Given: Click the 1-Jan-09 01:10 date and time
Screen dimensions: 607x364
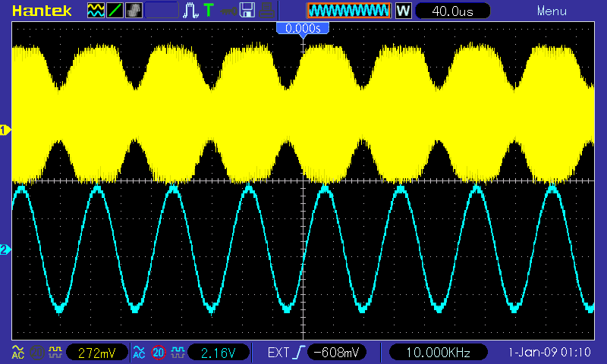Looking at the screenshot, I should (x=549, y=353).
